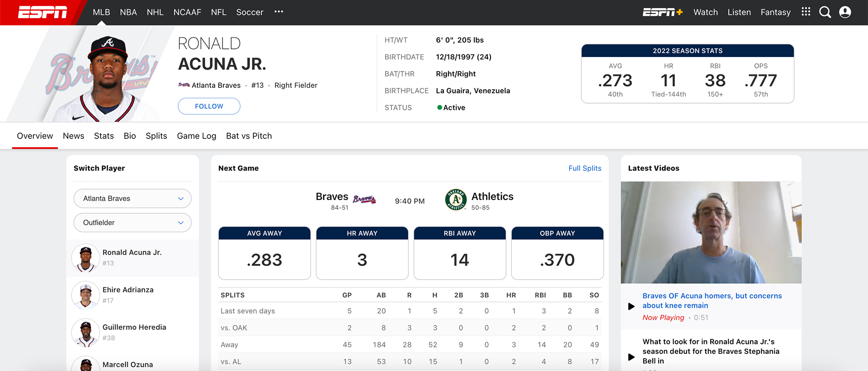Image resolution: width=868 pixels, height=371 pixels.
Task: Click Guillermo Heredia headshot
Action: [85, 333]
